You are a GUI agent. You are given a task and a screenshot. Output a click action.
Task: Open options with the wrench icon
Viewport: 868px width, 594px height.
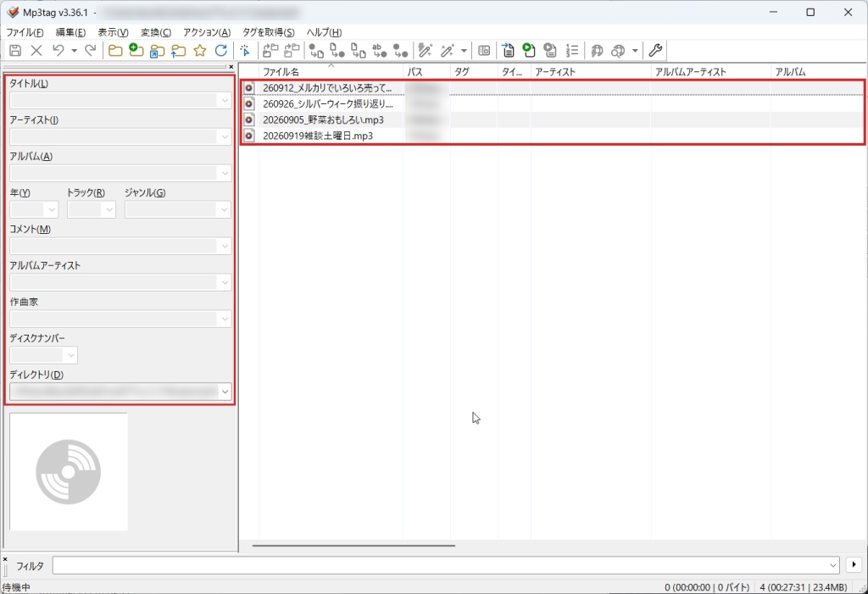655,51
